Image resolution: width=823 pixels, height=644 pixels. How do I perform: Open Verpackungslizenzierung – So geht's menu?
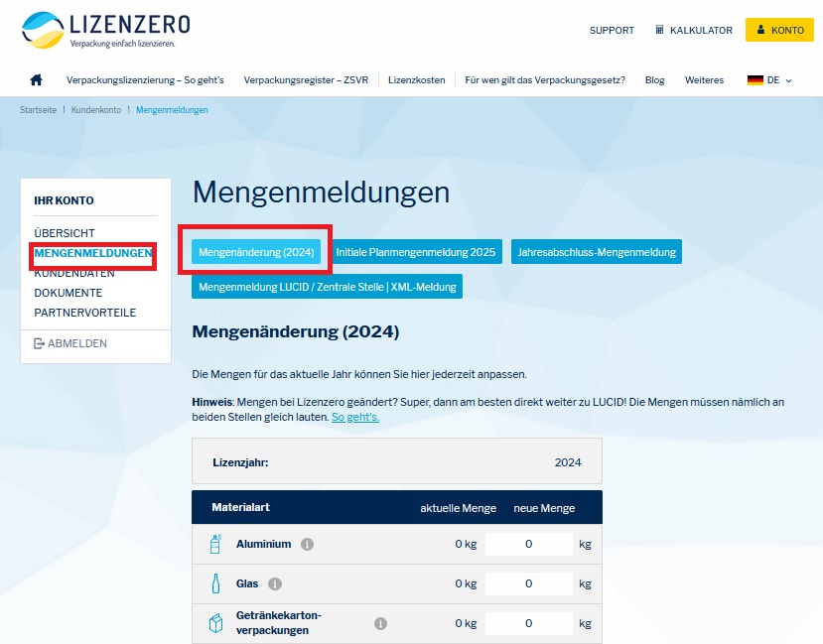point(145,80)
